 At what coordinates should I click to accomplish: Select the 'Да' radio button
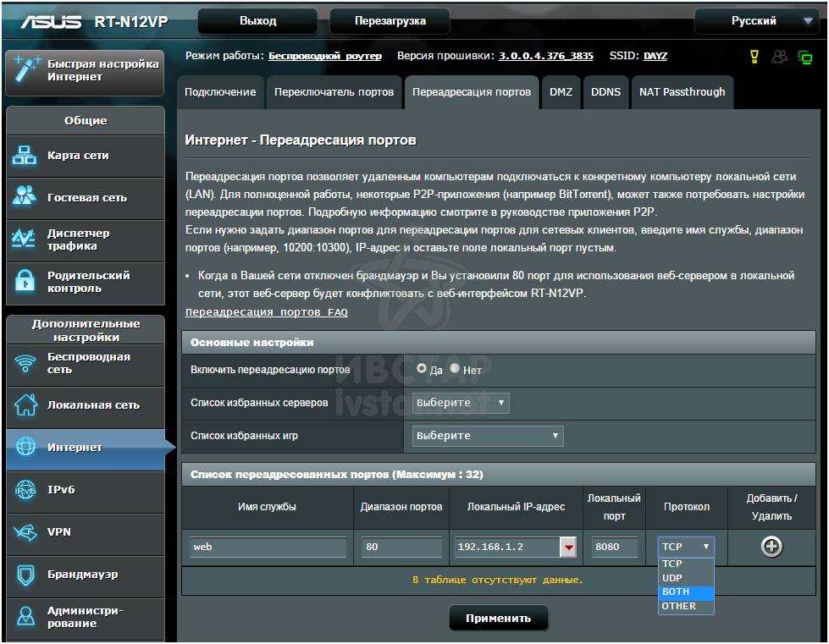(x=422, y=369)
